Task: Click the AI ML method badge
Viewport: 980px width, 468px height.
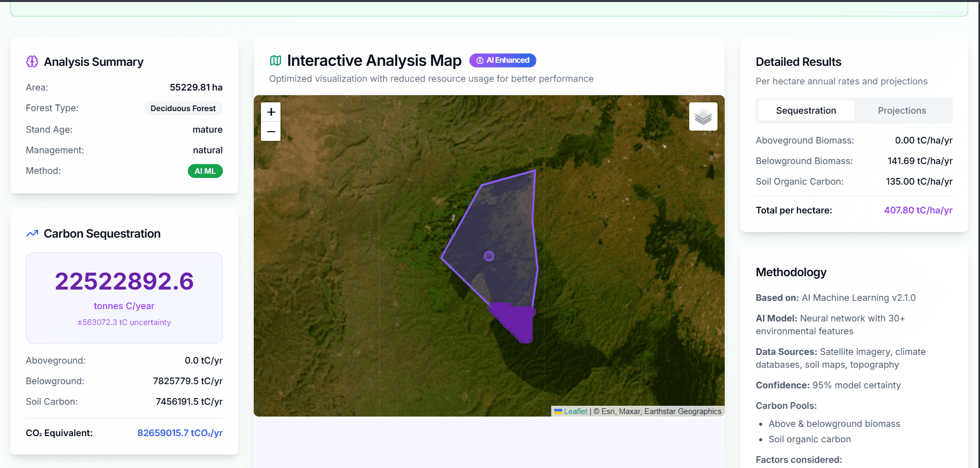Action: (205, 171)
